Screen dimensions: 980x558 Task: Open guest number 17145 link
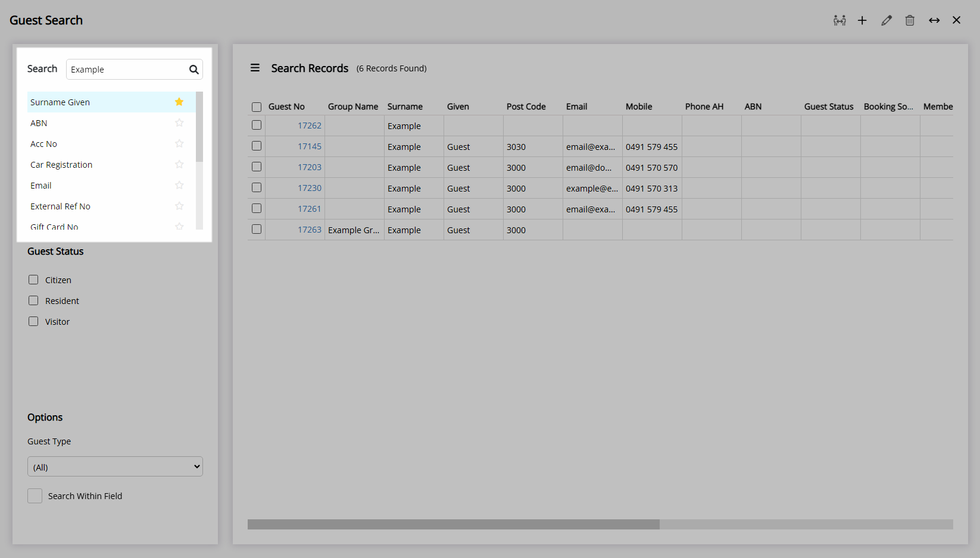(x=310, y=146)
